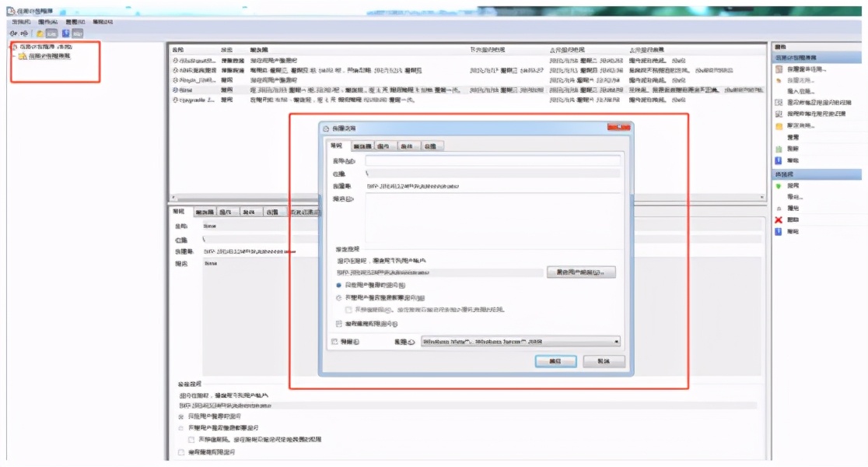The height and width of the screenshot is (467, 868).
Task: Sort by the Status column header
Action: pyautogui.click(x=227, y=50)
